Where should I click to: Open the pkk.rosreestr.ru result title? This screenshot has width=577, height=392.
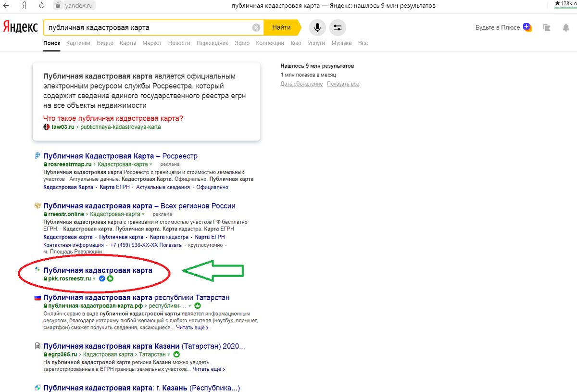98,270
